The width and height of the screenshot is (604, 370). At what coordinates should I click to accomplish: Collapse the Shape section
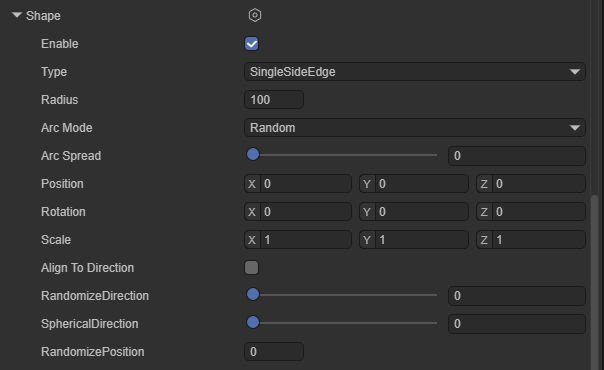(x=17, y=15)
